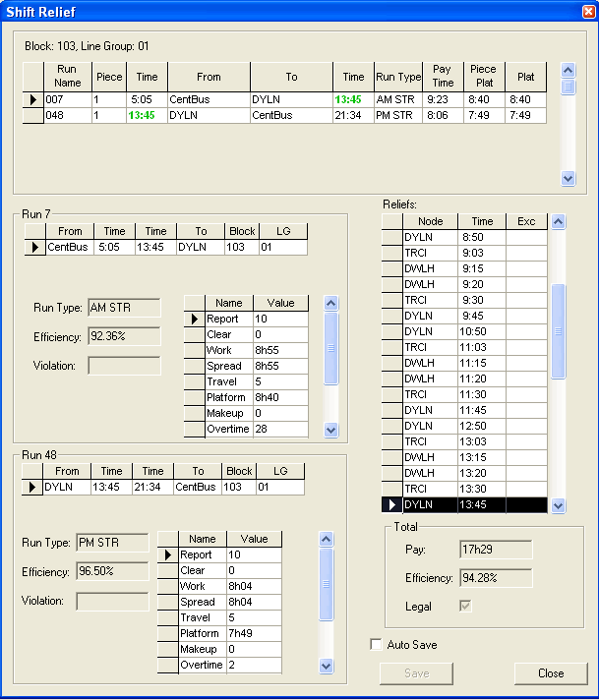Click the Piece Plat column header
The image size is (599, 700).
click(x=484, y=77)
